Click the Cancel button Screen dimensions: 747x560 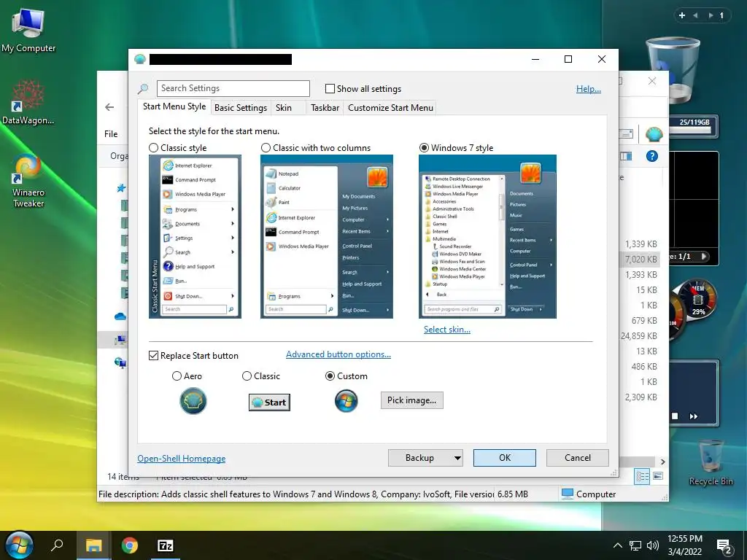(578, 458)
